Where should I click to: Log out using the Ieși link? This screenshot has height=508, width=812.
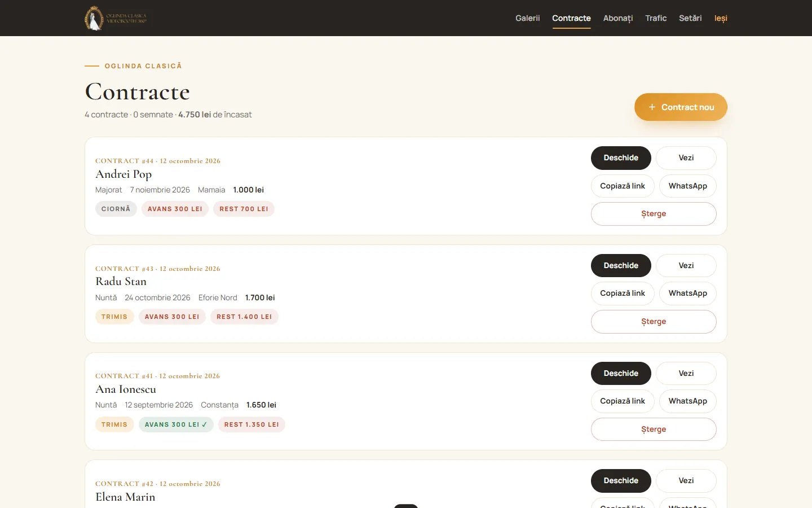721,18
